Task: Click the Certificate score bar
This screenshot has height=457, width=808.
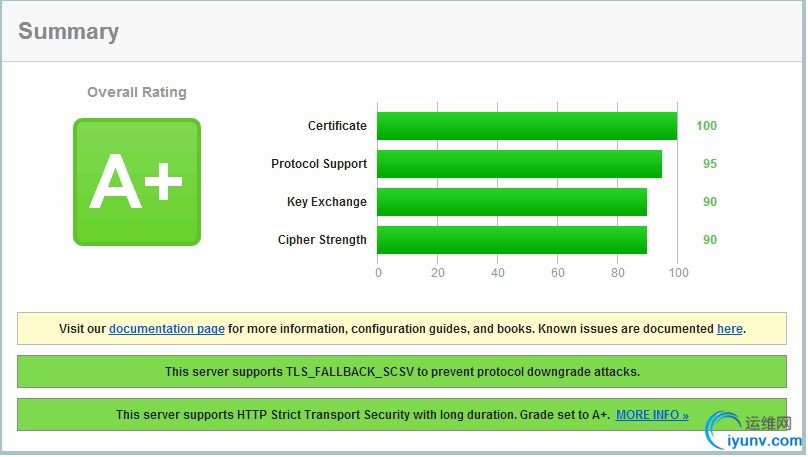Action: pos(527,126)
